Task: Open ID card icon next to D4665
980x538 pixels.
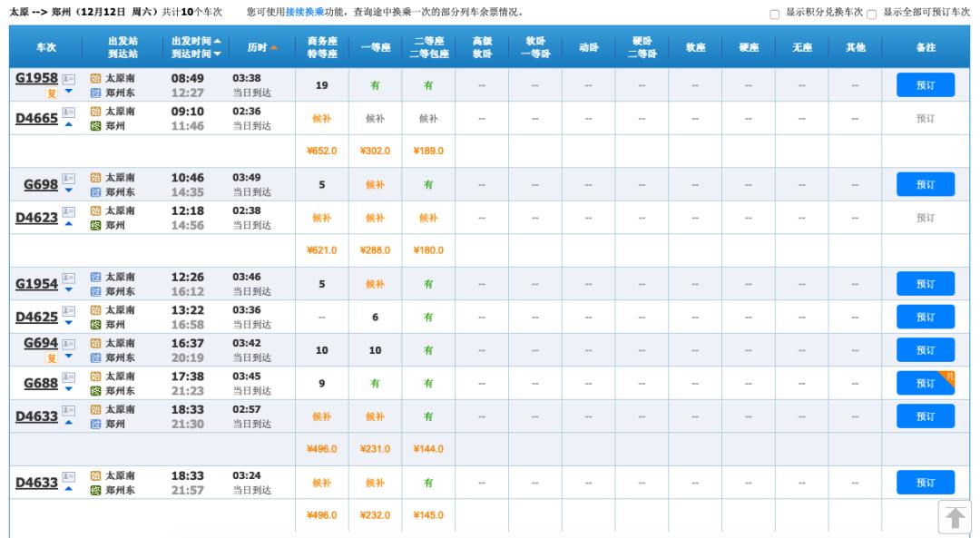Action: (69, 112)
